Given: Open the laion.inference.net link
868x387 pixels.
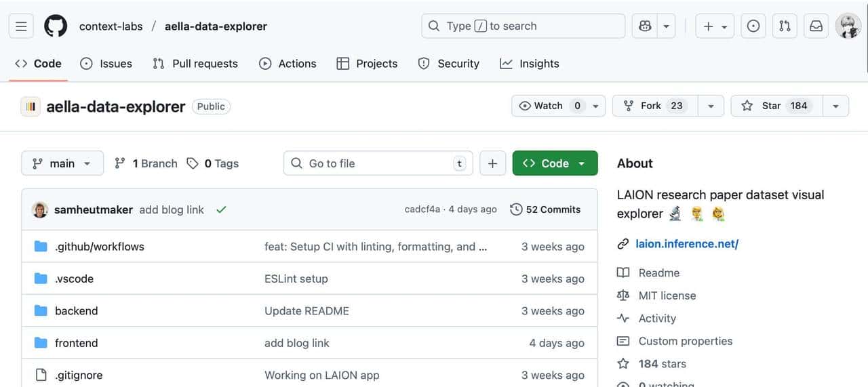Looking at the screenshot, I should [x=686, y=244].
